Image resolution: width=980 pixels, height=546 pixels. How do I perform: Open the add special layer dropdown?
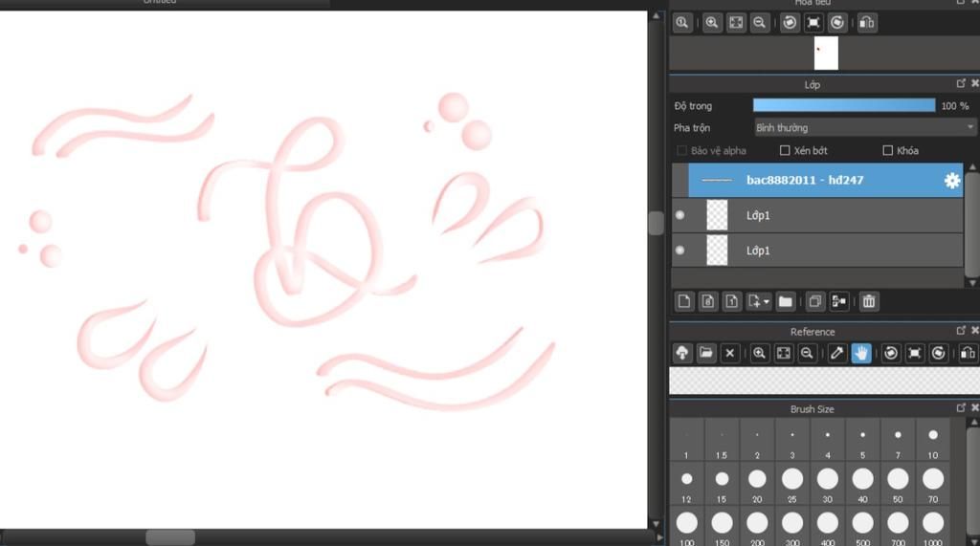tap(759, 302)
